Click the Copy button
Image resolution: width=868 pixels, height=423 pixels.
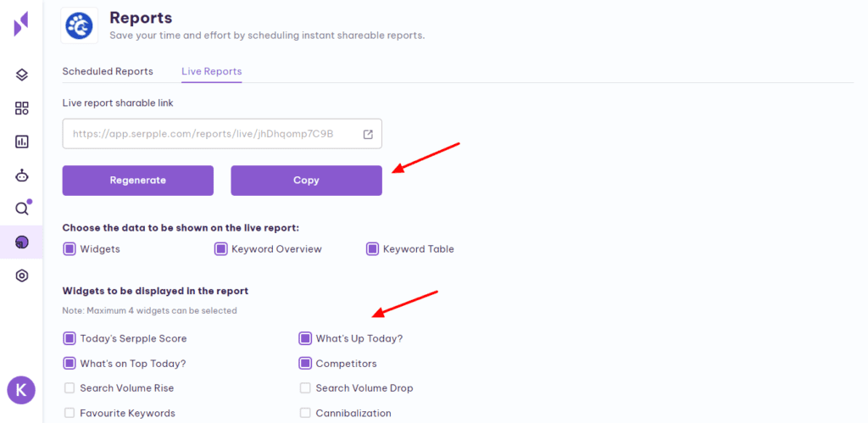pyautogui.click(x=306, y=181)
